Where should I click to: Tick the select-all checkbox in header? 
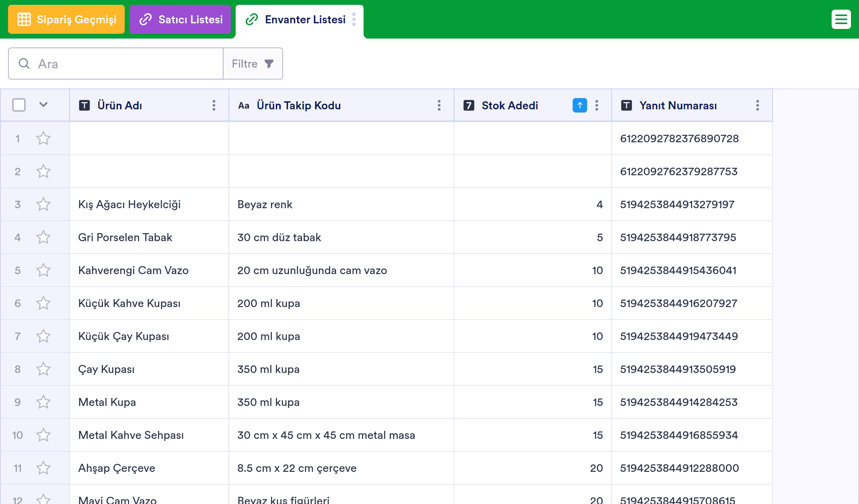19,105
